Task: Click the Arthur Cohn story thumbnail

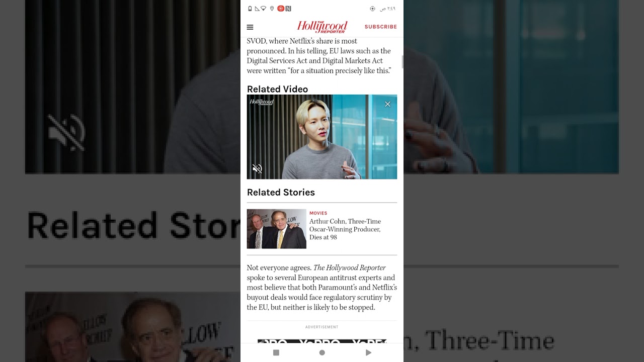Action: tap(276, 229)
